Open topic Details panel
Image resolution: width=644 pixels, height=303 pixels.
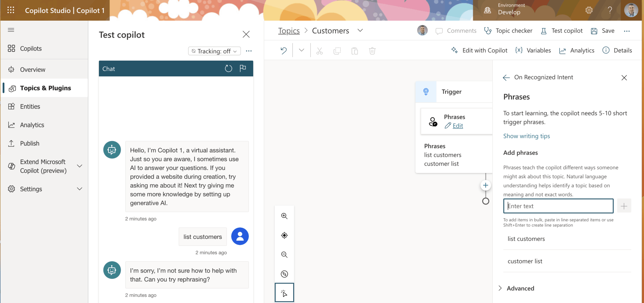(617, 50)
